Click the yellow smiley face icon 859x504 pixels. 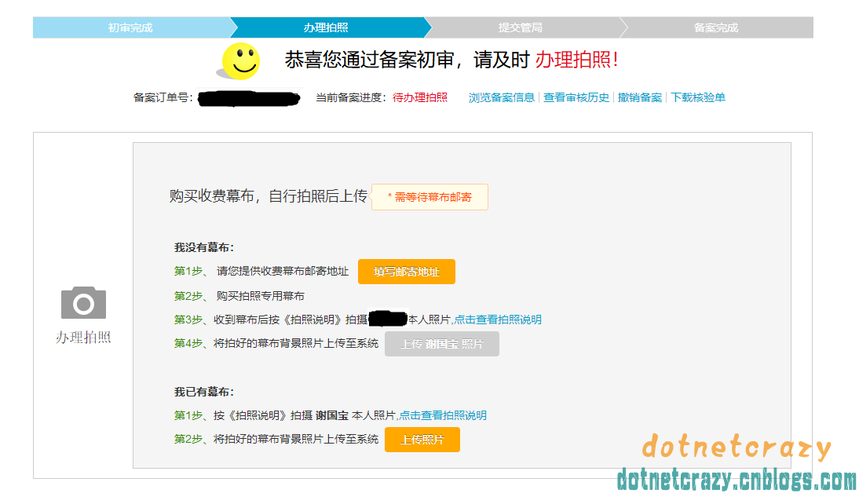click(240, 60)
